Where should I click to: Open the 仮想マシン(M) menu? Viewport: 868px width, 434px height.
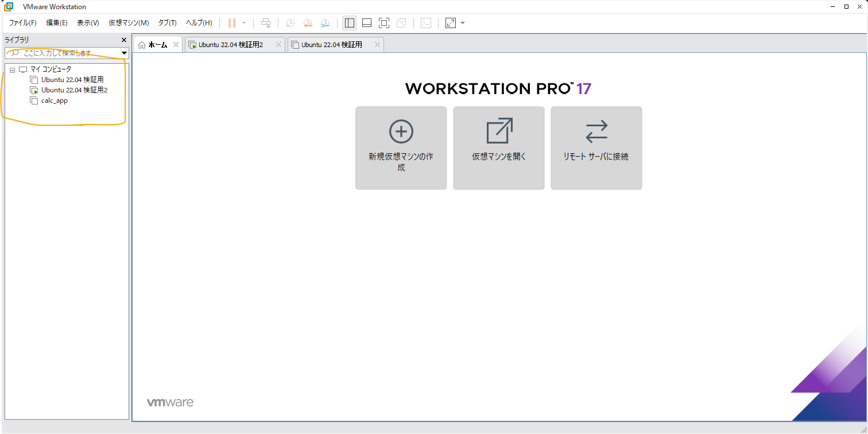point(127,23)
